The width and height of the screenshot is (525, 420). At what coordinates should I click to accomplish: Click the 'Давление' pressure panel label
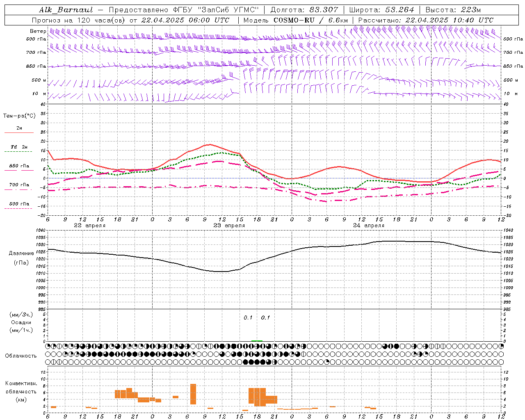pos(21,253)
